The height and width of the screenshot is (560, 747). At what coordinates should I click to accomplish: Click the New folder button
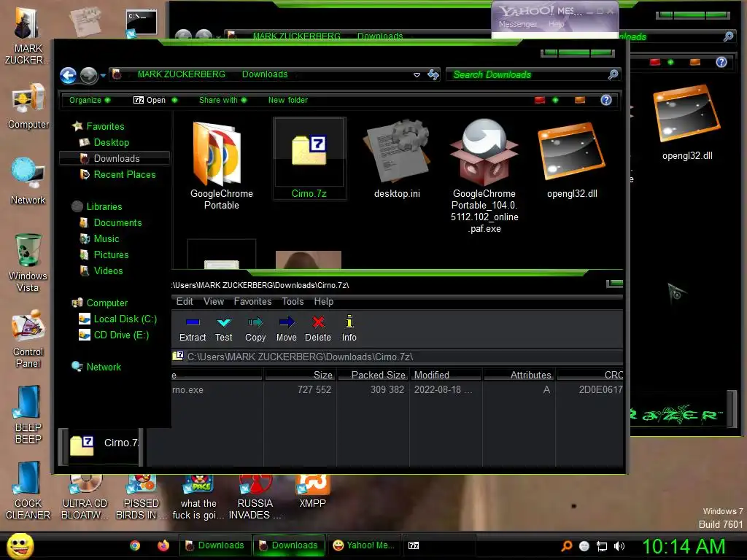point(287,100)
